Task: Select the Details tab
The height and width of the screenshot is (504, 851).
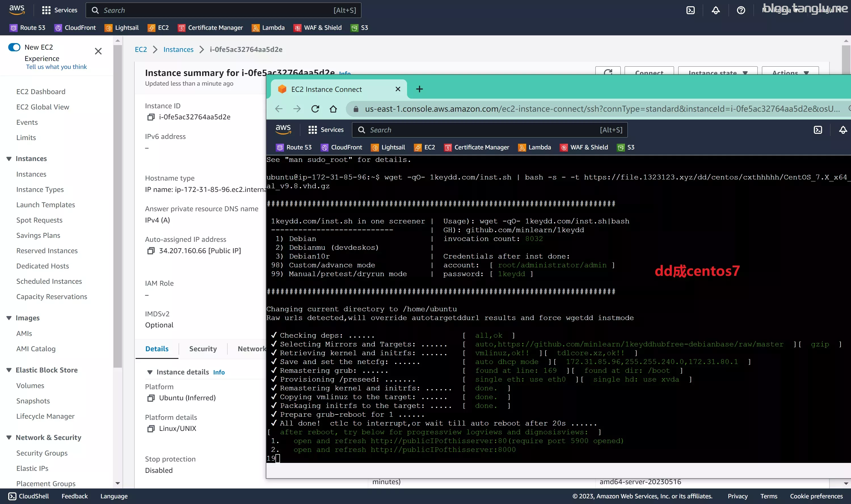Action: point(157,349)
